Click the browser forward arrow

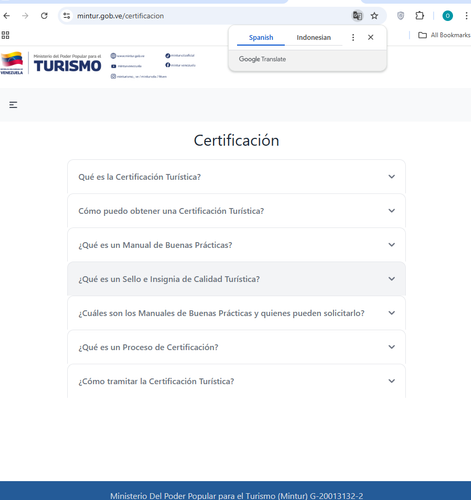[25, 16]
